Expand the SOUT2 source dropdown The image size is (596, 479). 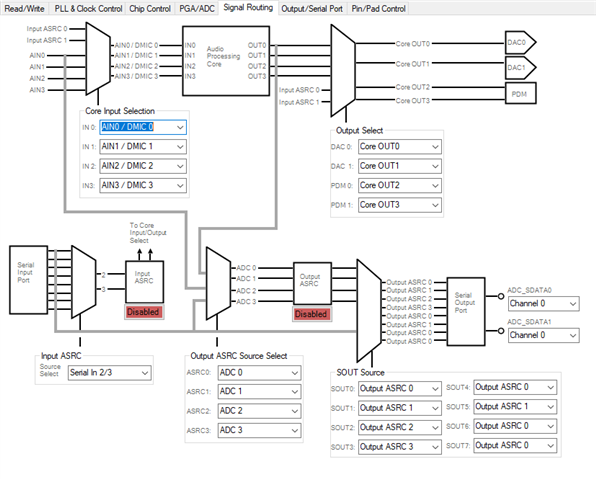(x=399, y=427)
